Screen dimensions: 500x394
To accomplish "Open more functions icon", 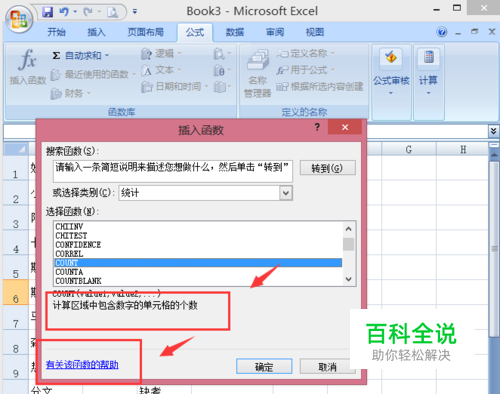I will (x=222, y=87).
